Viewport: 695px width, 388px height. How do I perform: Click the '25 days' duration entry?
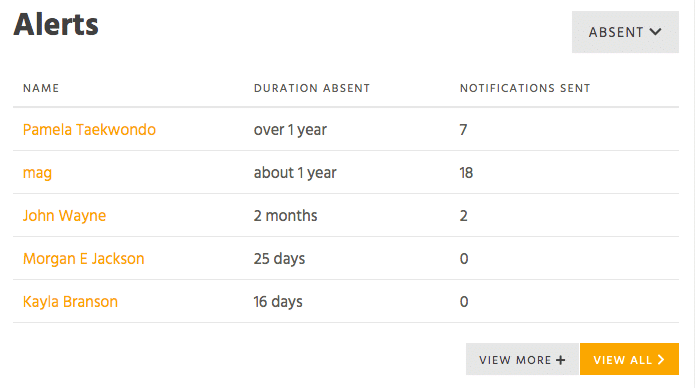(279, 259)
